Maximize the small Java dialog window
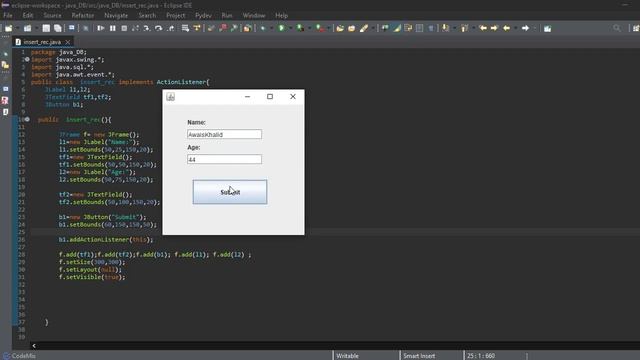This screenshot has height=360, width=640. pos(270,97)
